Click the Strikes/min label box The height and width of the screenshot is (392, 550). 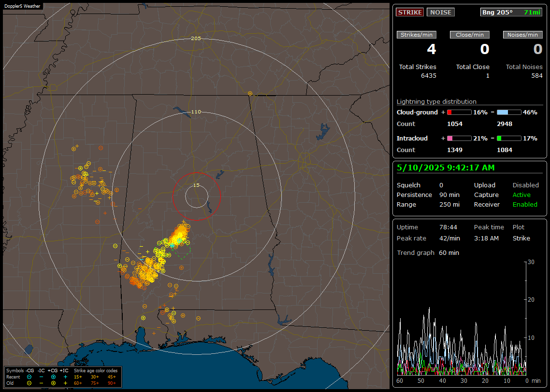click(416, 35)
